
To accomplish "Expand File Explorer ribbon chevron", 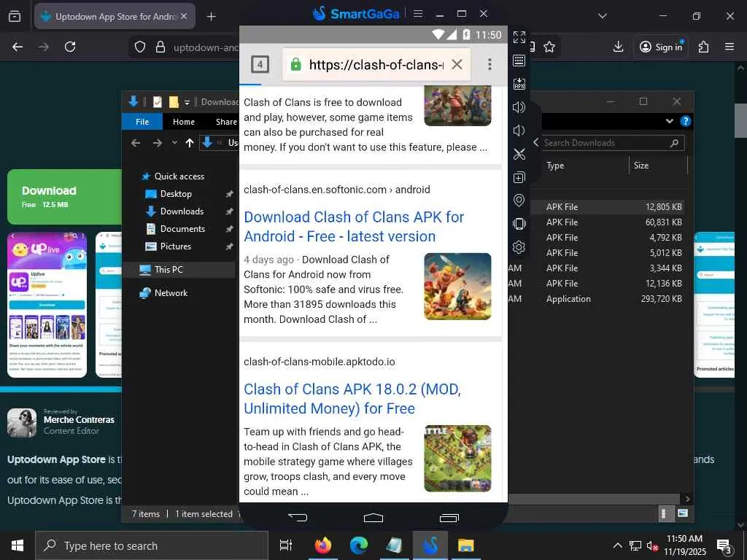I will [669, 121].
